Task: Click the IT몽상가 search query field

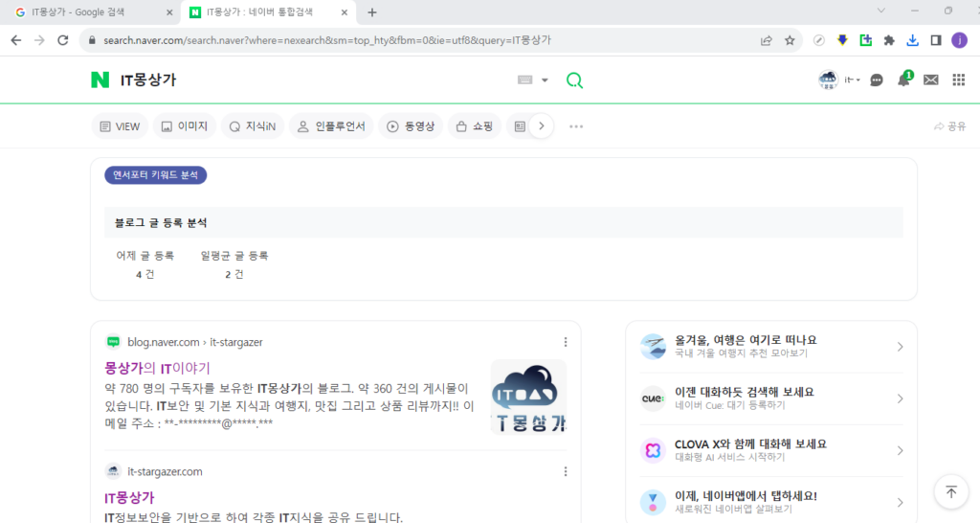Action: 313,80
